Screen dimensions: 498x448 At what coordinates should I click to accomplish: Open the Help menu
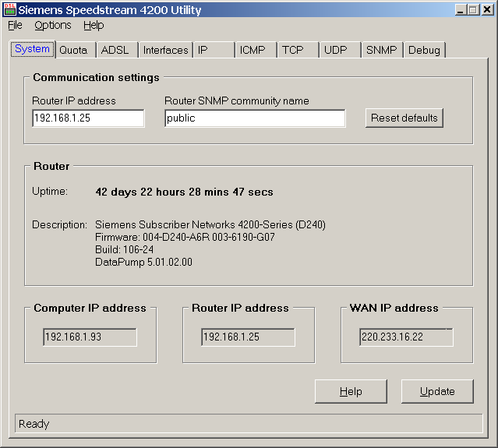pyautogui.click(x=94, y=26)
